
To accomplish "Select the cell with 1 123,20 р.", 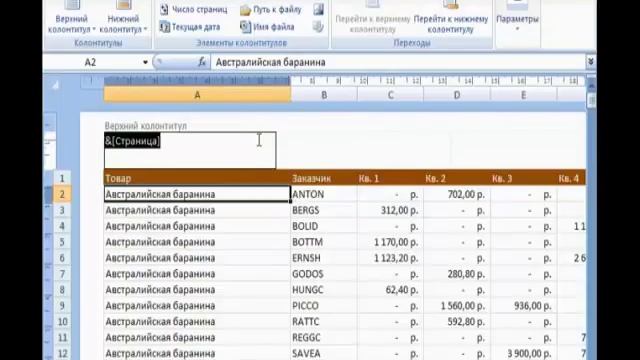I will click(x=390, y=258).
